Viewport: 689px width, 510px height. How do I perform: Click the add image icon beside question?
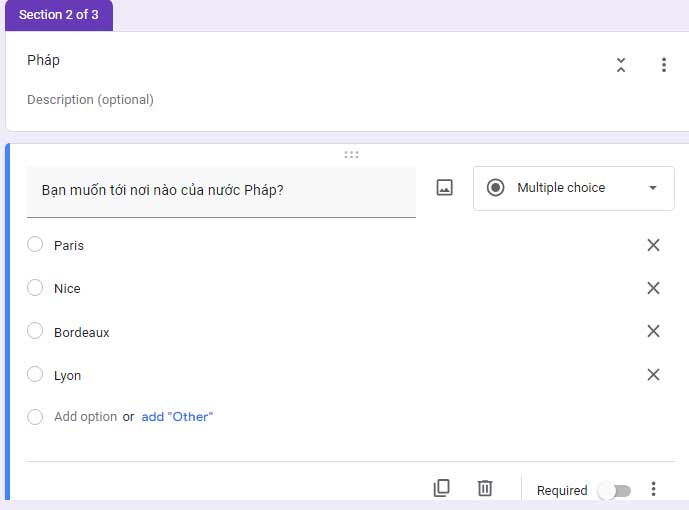(x=445, y=188)
